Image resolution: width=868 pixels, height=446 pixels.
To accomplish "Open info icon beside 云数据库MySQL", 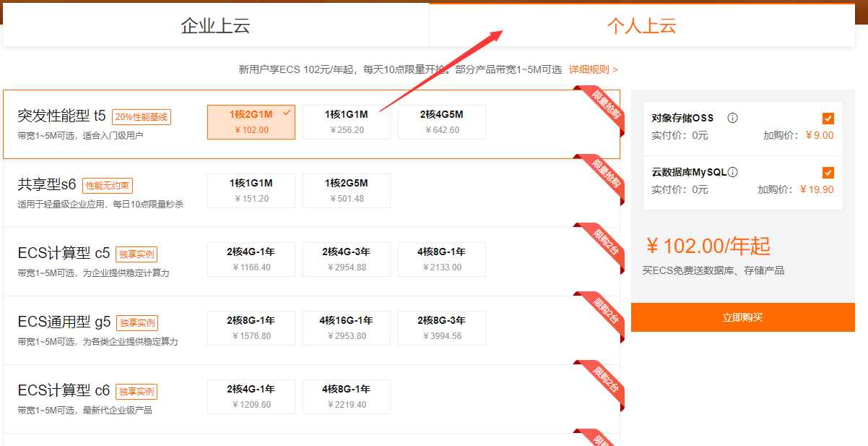I will [732, 172].
